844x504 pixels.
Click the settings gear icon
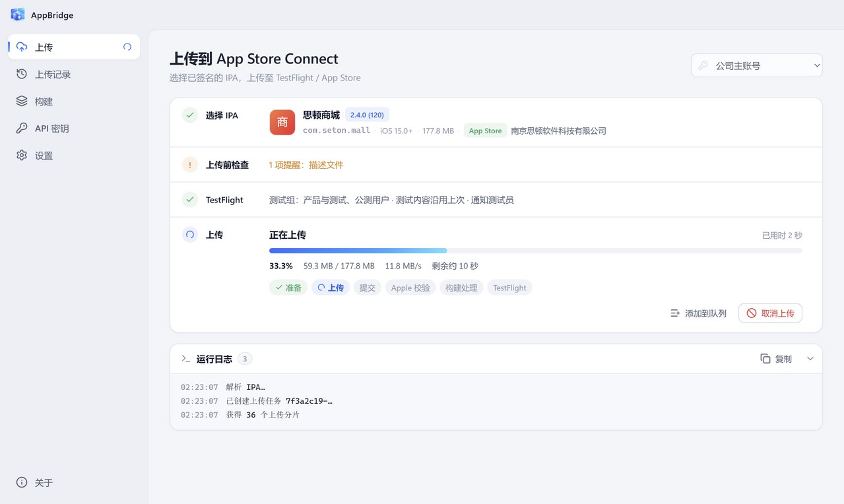tap(22, 155)
